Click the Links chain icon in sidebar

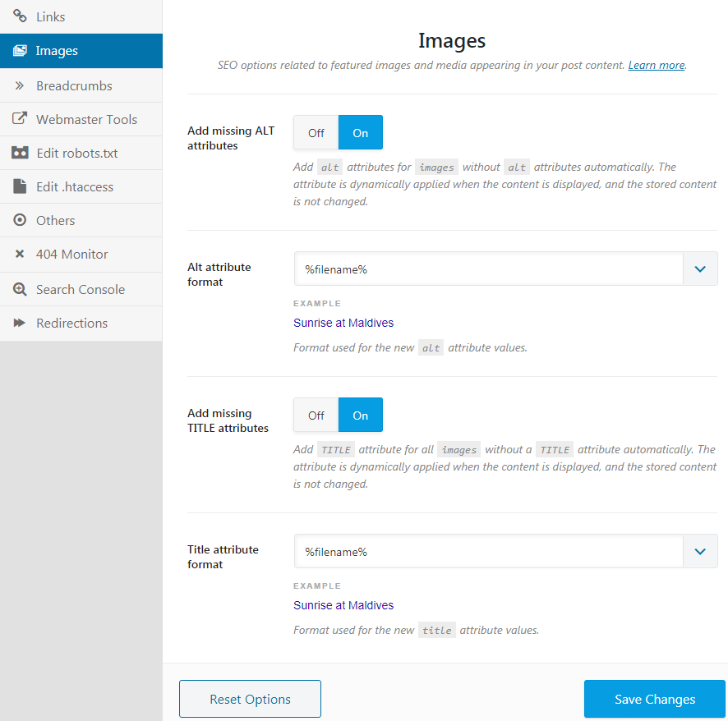click(20, 16)
